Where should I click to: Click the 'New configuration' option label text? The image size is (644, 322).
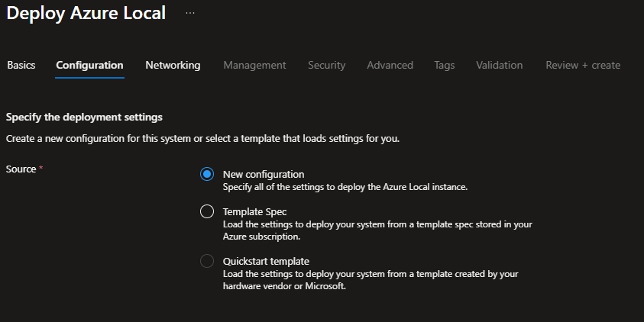(x=263, y=174)
